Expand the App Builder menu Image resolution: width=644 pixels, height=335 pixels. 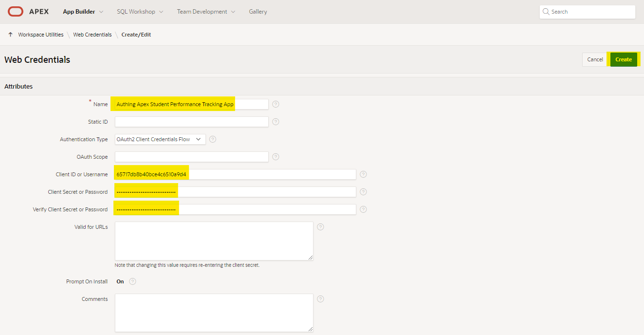(83, 12)
